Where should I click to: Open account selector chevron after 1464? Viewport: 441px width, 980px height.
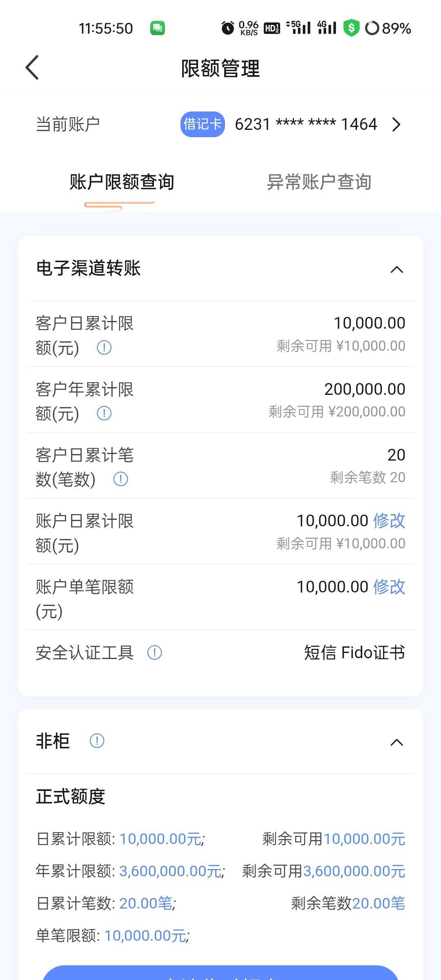coord(396,125)
